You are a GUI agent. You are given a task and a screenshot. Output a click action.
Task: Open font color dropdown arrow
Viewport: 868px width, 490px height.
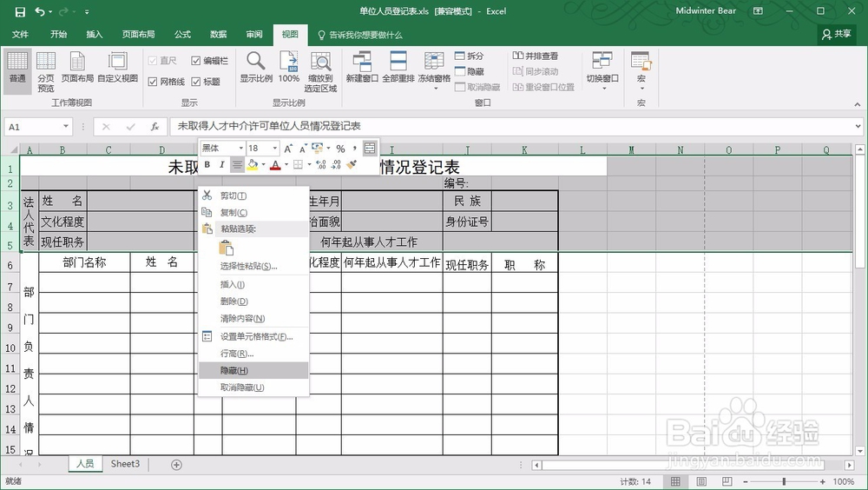pyautogui.click(x=286, y=164)
